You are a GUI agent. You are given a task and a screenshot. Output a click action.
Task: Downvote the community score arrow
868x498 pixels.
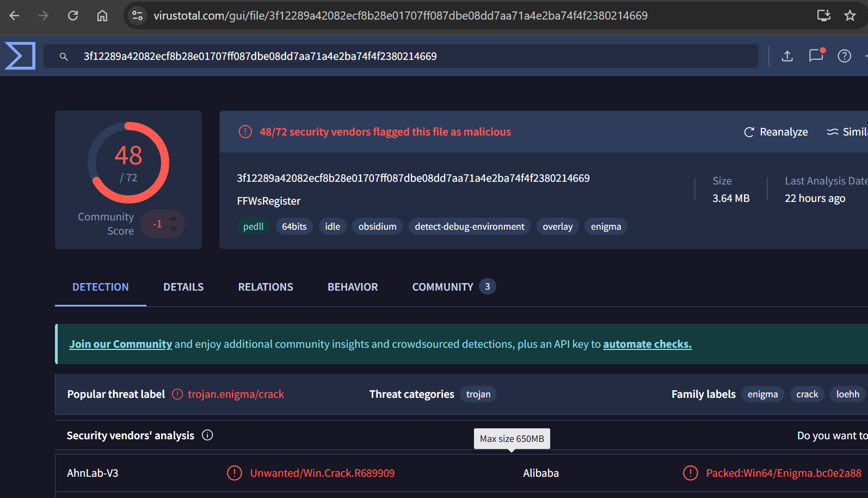pos(173,229)
